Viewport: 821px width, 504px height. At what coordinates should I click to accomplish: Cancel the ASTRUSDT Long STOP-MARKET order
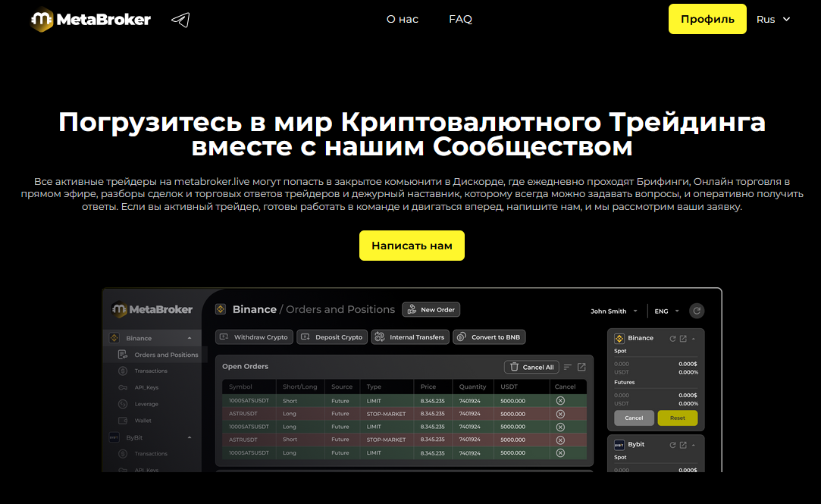click(x=560, y=414)
